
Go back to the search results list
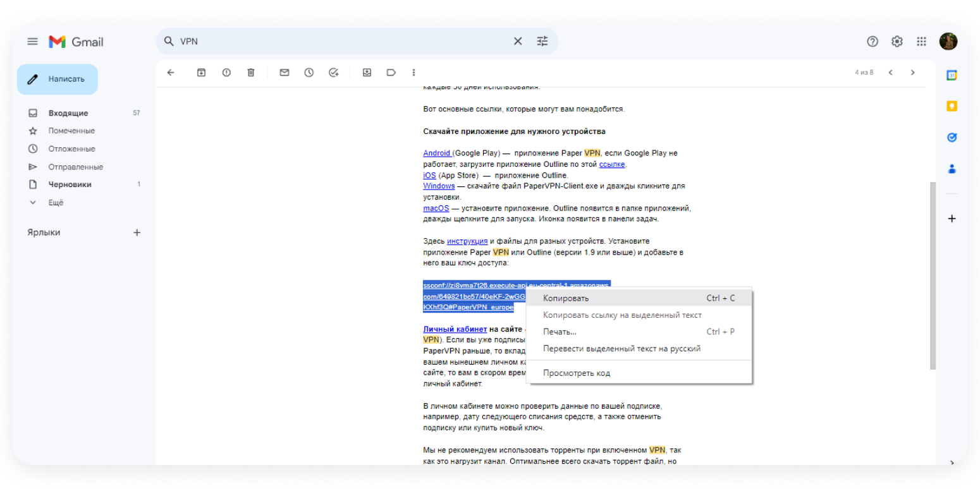pyautogui.click(x=171, y=73)
